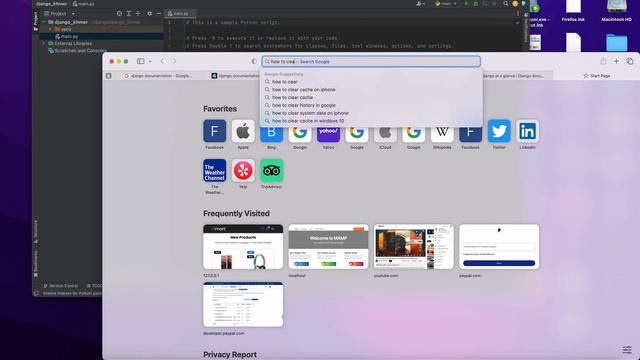Switch to 'Django documentation' tab
Screen dimensions: 640x360
(235, 76)
